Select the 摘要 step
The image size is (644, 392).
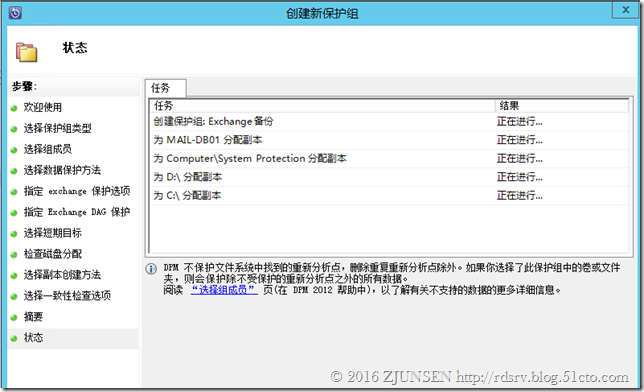tap(33, 317)
